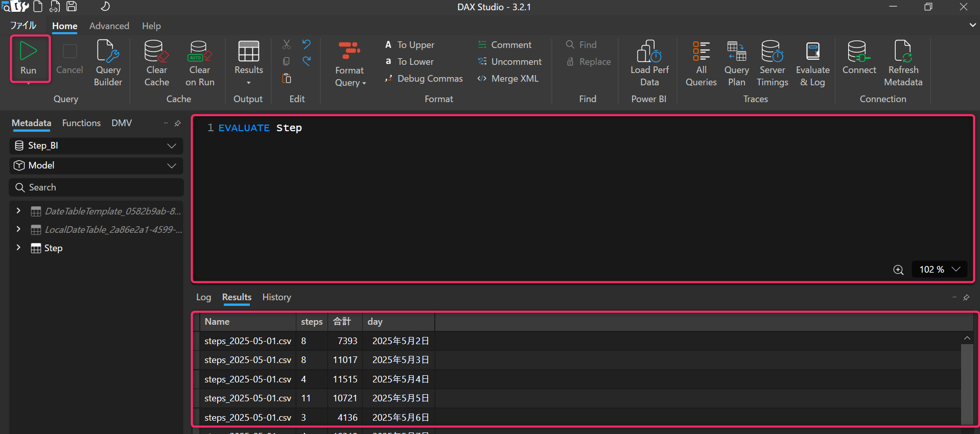The image size is (980, 434).
Task: Click the editor zoom magnifier icon
Action: pos(898,270)
